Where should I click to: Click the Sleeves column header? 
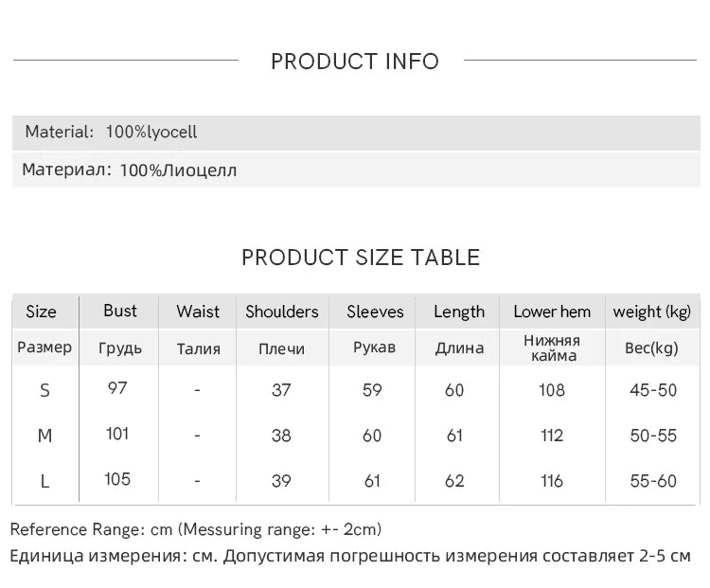pos(375,312)
